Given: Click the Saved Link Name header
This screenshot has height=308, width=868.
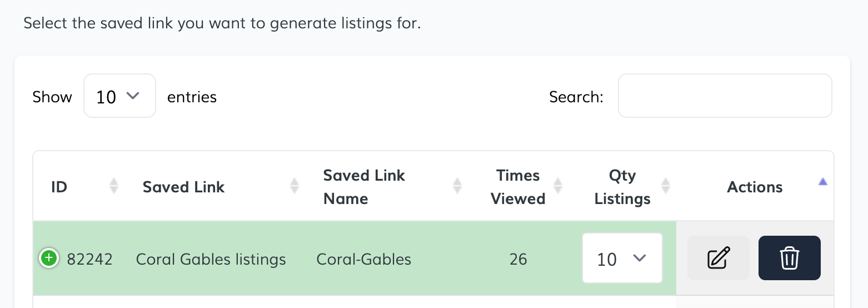Looking at the screenshot, I should (x=364, y=187).
